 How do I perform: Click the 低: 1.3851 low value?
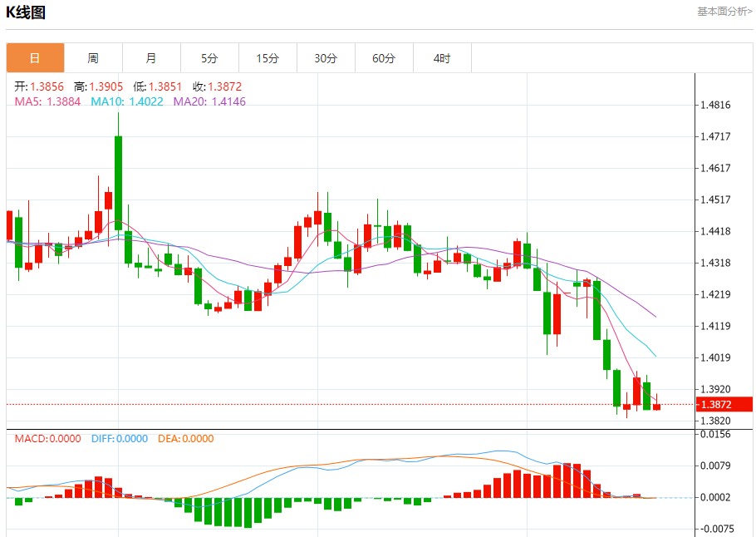pos(158,86)
